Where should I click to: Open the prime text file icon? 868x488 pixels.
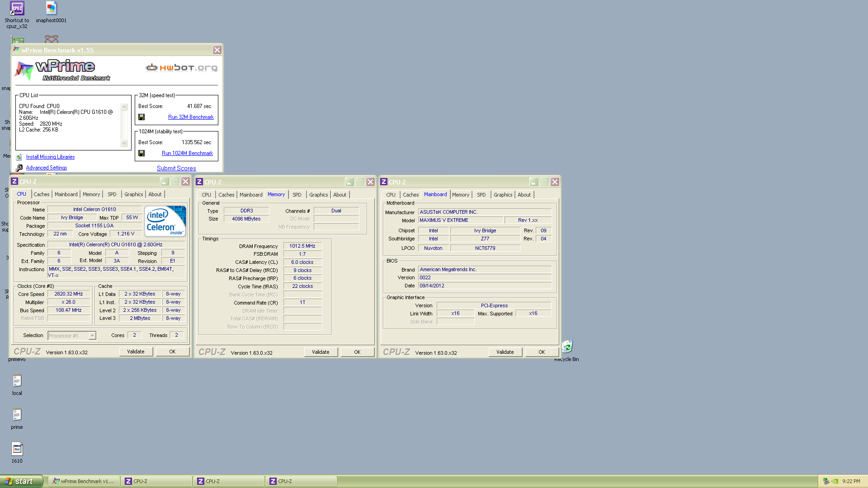[x=17, y=415]
